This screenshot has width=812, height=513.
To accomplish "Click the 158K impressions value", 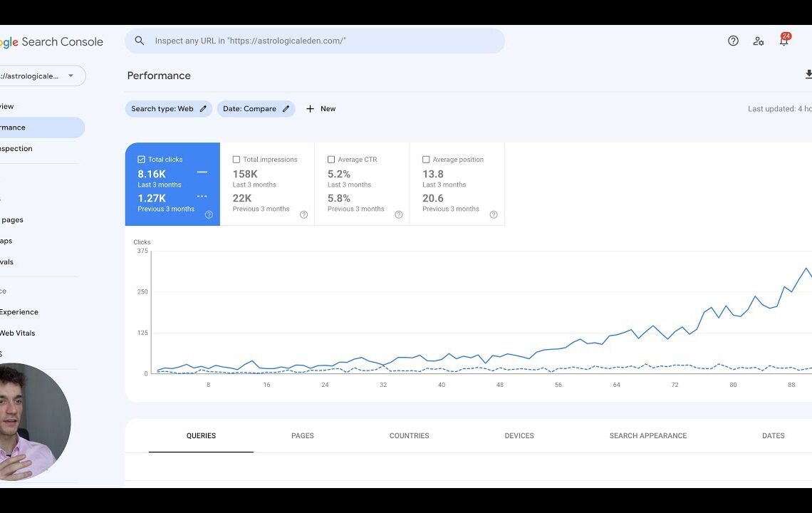I will pyautogui.click(x=245, y=174).
